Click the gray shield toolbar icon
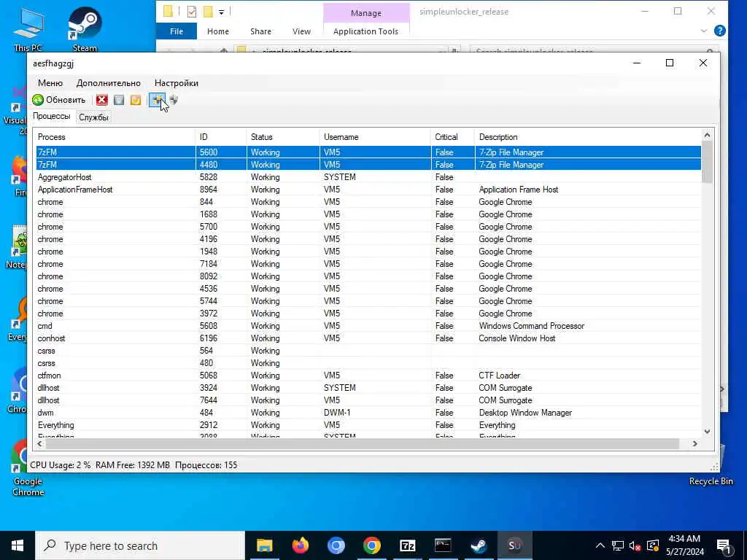The width and height of the screenshot is (747, 560). click(x=174, y=100)
